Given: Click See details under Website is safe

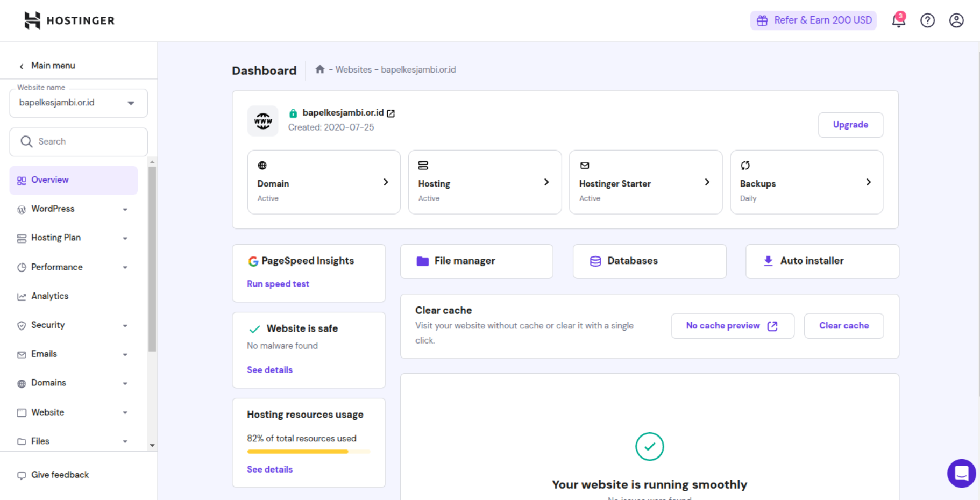Looking at the screenshot, I should click(270, 370).
